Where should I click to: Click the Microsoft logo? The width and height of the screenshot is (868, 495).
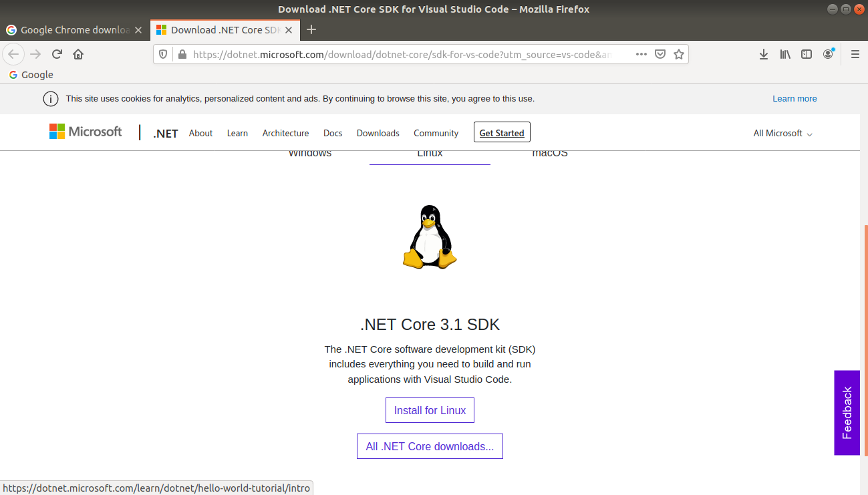coord(86,132)
